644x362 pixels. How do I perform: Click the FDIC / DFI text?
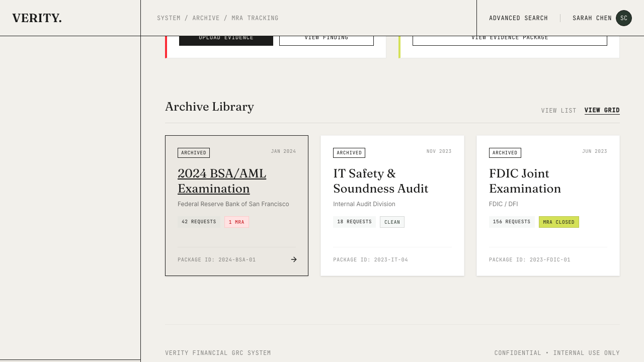(503, 204)
